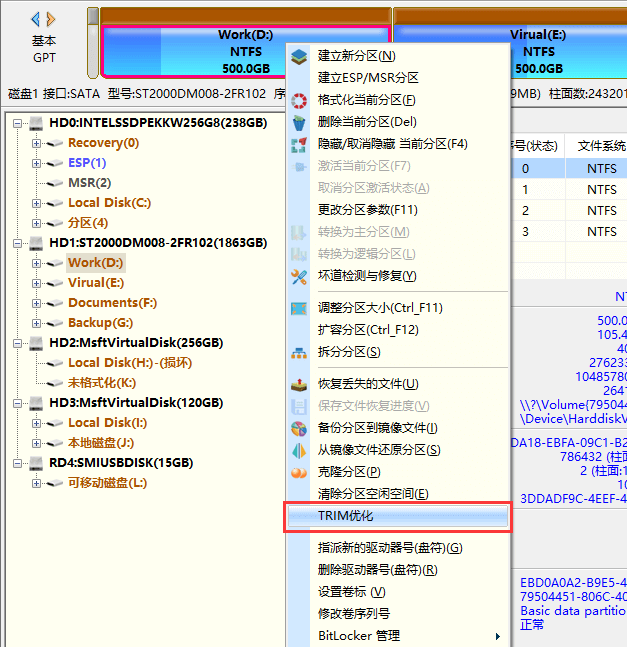Expand the Recovery(0) partition node
Viewport: 627px width, 647px height.
pos(36,143)
